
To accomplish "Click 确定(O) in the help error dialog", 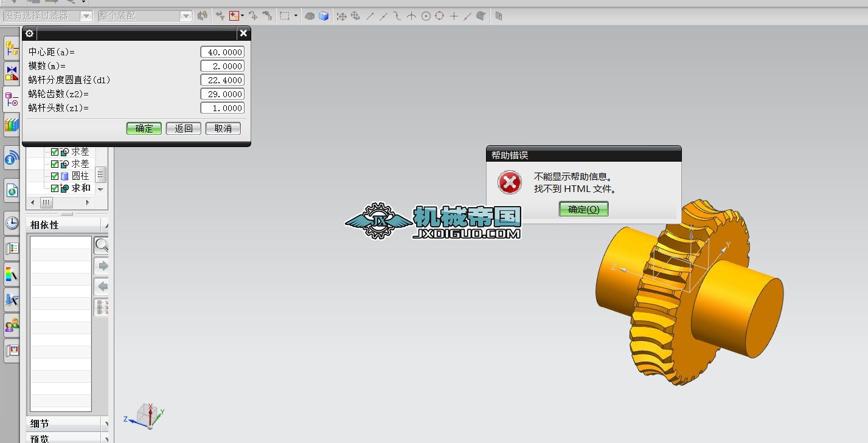I will (x=584, y=210).
